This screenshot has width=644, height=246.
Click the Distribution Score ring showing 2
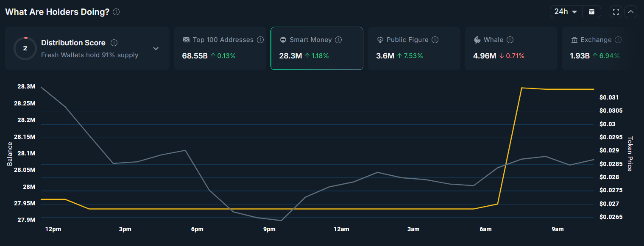pyautogui.click(x=25, y=48)
